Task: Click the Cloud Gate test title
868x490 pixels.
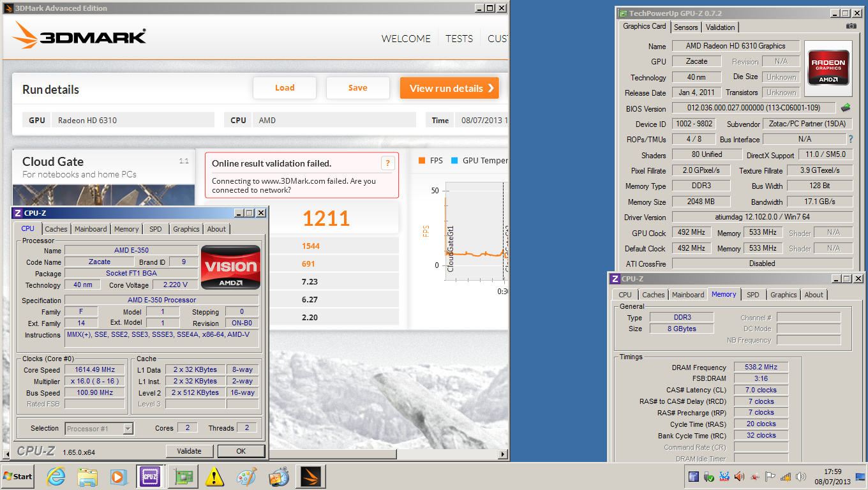Action: tap(53, 161)
